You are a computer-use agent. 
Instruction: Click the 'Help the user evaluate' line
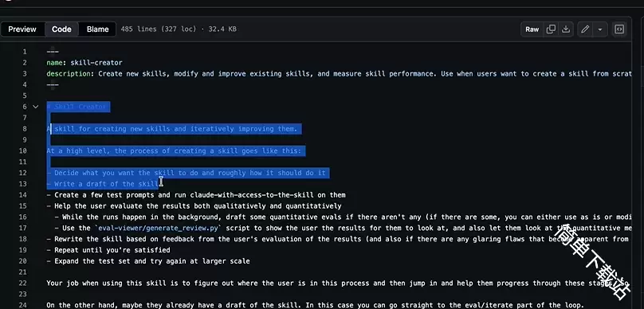click(x=194, y=206)
